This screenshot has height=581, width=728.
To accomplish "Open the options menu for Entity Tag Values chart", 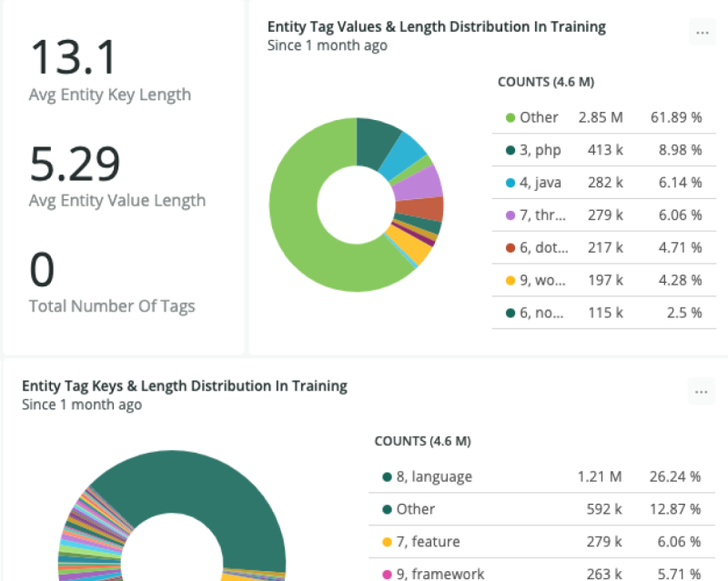I will tap(702, 32).
